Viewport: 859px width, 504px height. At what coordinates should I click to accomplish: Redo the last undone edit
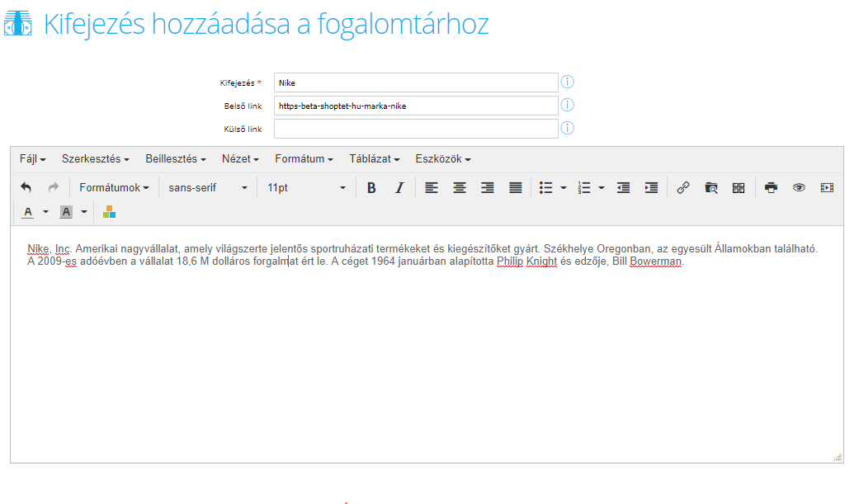click(x=53, y=187)
